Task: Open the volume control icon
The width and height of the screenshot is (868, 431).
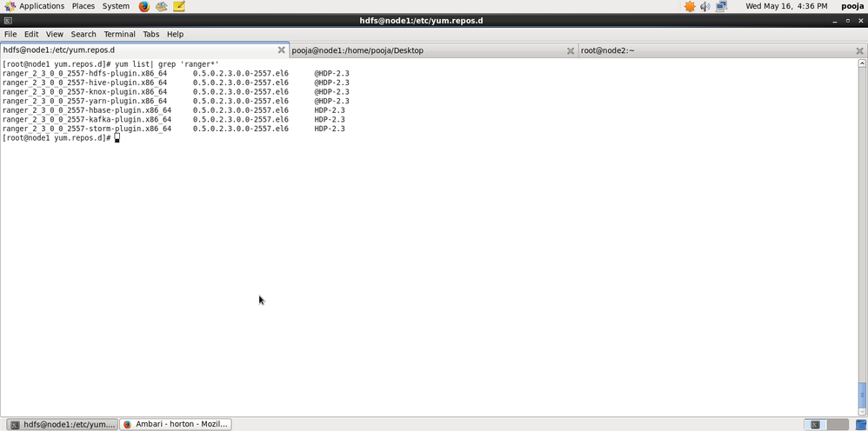Action: 704,7
